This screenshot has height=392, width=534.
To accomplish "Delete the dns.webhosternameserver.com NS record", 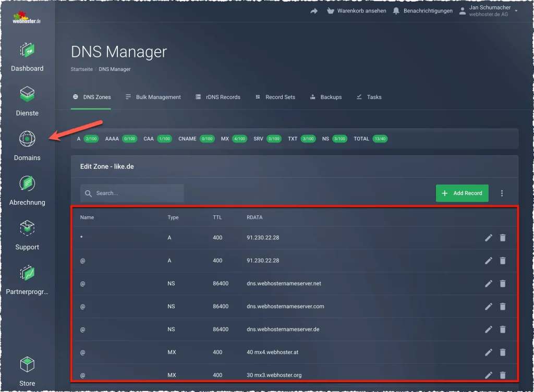I will (502, 307).
